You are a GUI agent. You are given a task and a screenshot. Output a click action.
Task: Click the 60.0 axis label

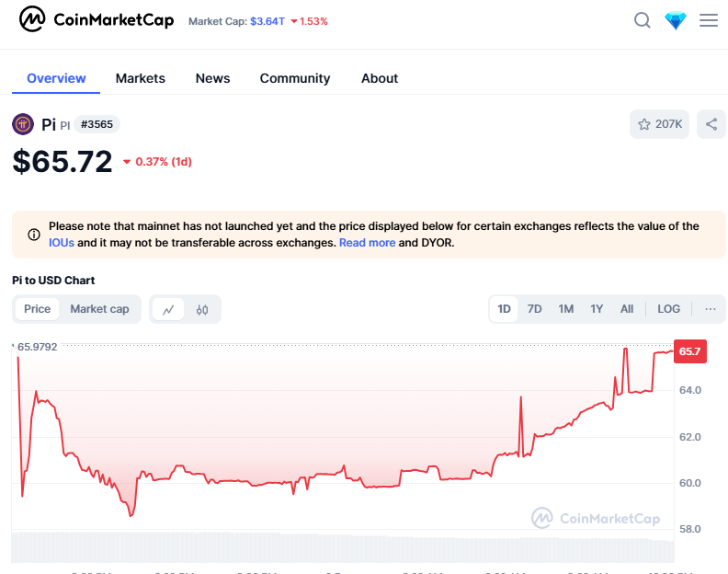[x=690, y=483]
